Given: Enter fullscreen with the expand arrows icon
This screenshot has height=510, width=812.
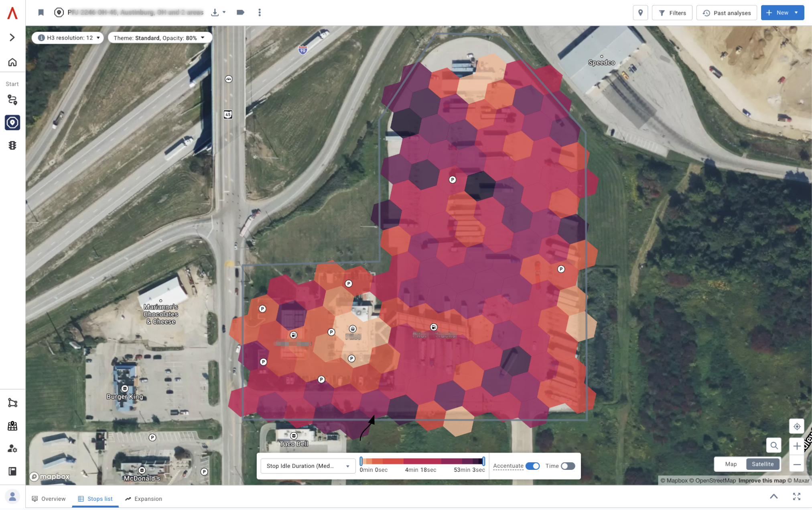Looking at the screenshot, I should tap(797, 497).
